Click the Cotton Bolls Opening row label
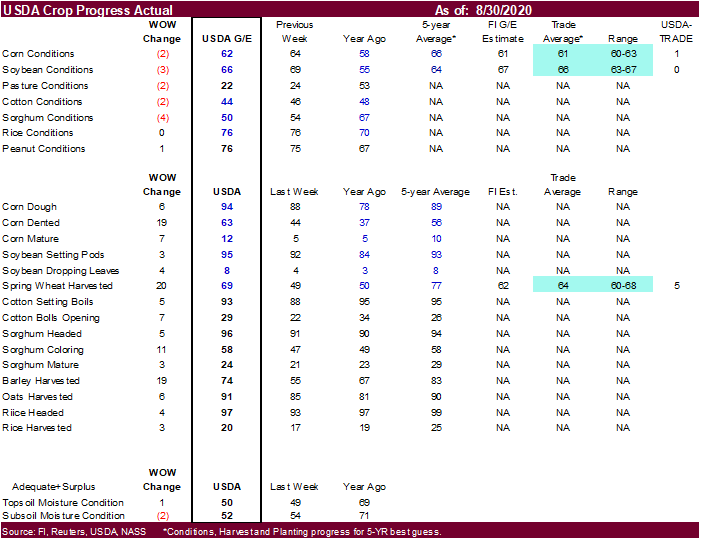Viewport: 701px width, 540px height. pyautogui.click(x=49, y=317)
